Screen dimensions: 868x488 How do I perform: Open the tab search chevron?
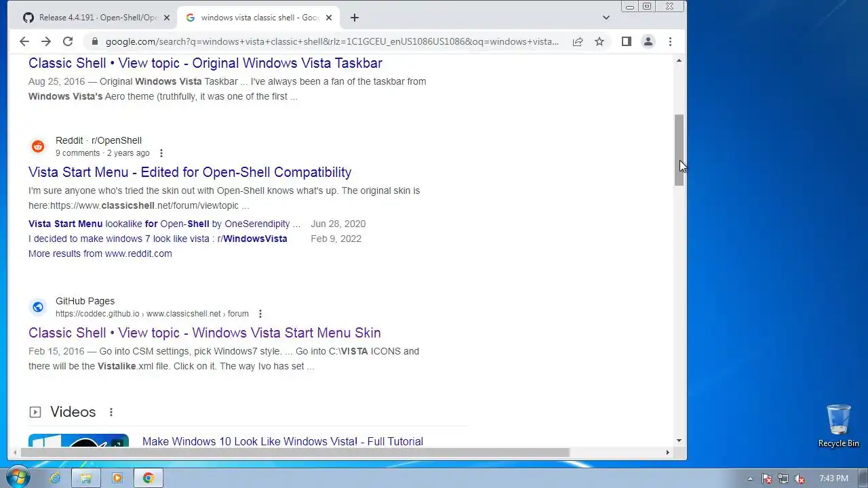[606, 18]
